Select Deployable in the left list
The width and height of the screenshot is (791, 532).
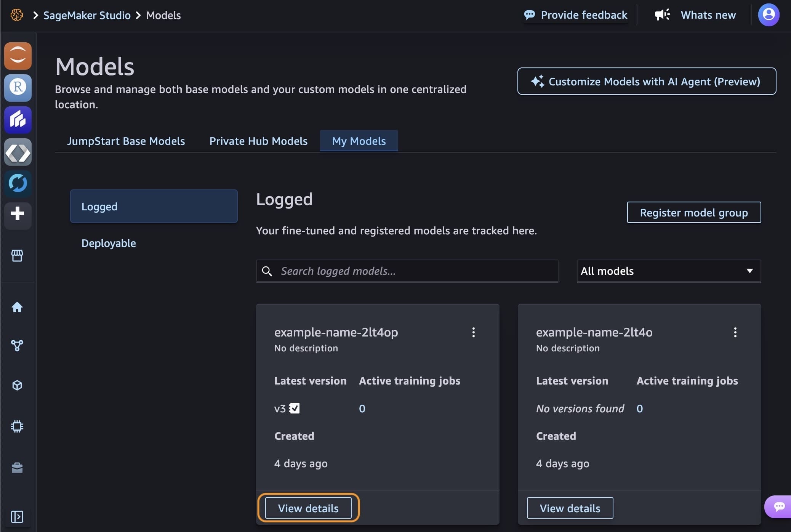[109, 243]
